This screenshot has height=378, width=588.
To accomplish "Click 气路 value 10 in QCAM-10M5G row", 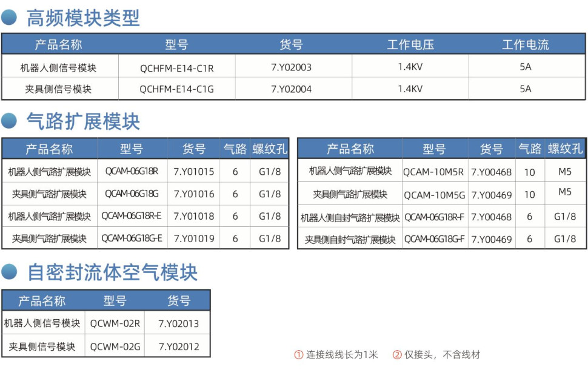I will [529, 194].
